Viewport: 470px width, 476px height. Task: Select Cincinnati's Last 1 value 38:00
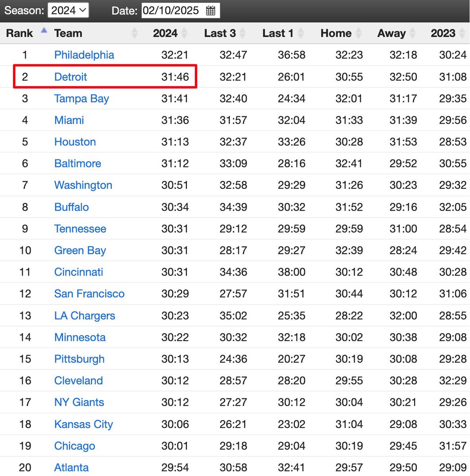(291, 272)
